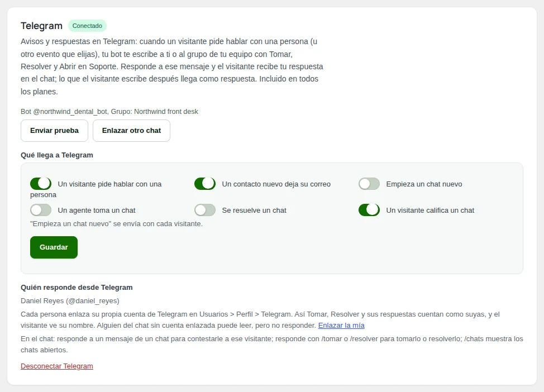Click the 'Un contacto nuevo deja su correo' label
This screenshot has width=544, height=392.
tap(276, 184)
